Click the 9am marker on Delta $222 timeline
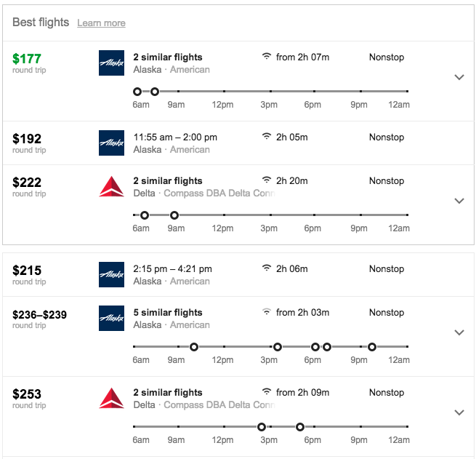 click(x=174, y=215)
